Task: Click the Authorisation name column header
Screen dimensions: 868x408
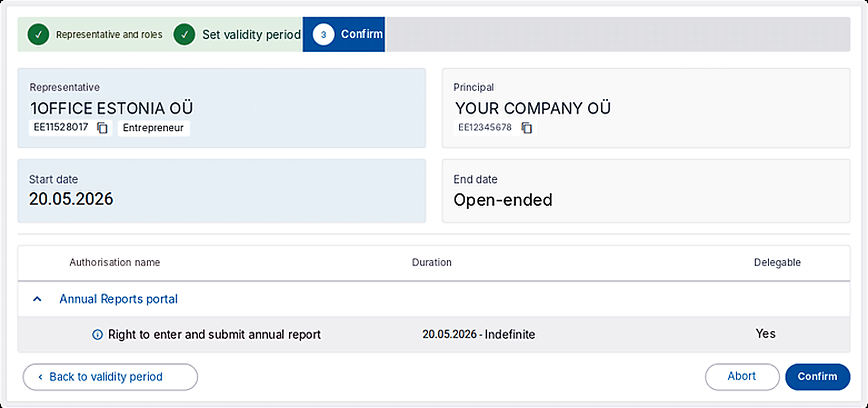Action: (114, 262)
